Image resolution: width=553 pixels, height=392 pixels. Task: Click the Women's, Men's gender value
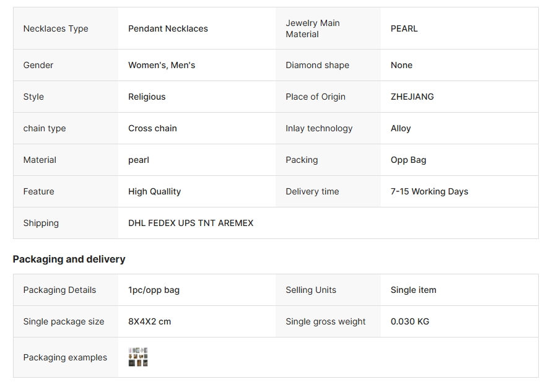[x=162, y=65]
